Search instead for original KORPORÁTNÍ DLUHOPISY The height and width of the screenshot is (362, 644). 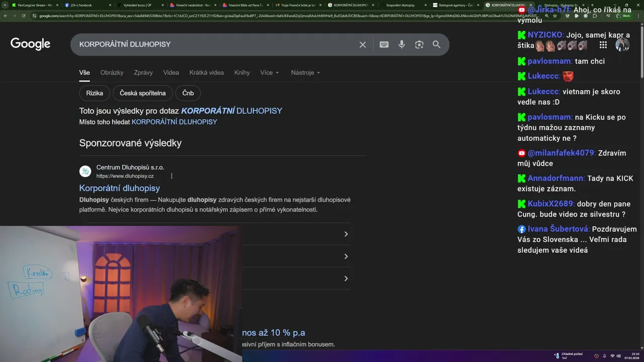tap(174, 122)
